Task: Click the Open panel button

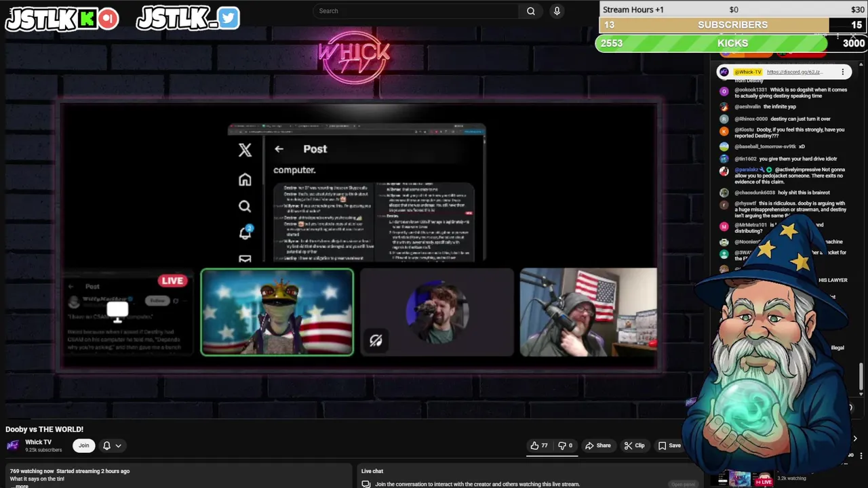Action: [x=683, y=484]
